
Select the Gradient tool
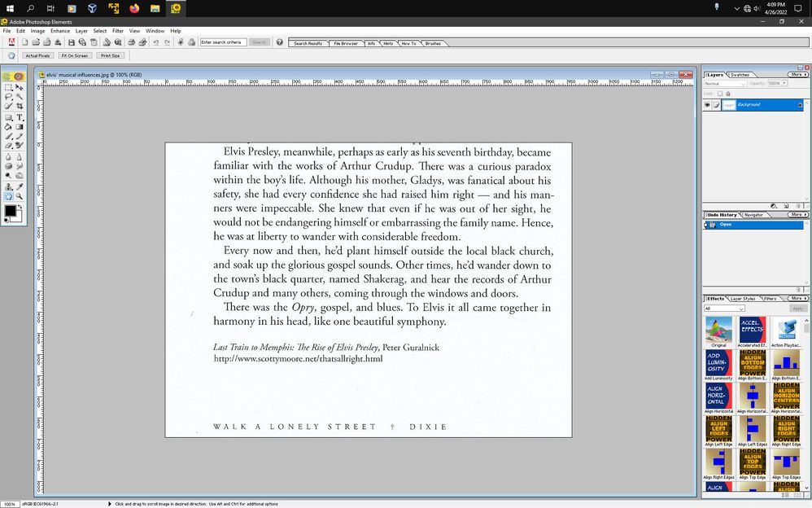pos(20,127)
